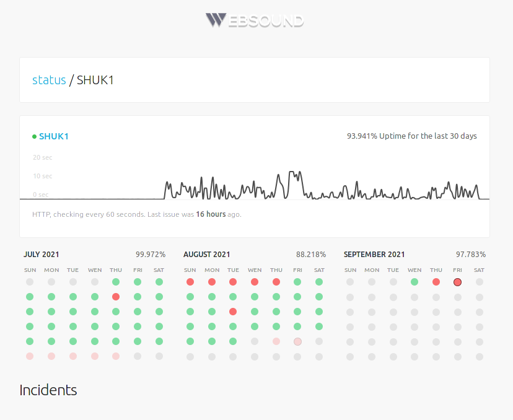Image resolution: width=513 pixels, height=420 pixels.
Task: Select the green Wednesday dot in September 2021
Action: [x=414, y=282]
